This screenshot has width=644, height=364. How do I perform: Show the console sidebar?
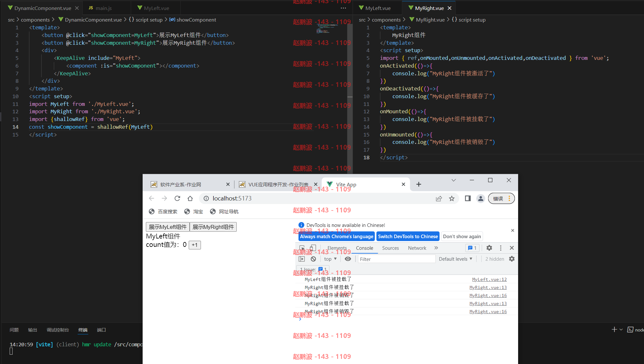tap(302, 259)
